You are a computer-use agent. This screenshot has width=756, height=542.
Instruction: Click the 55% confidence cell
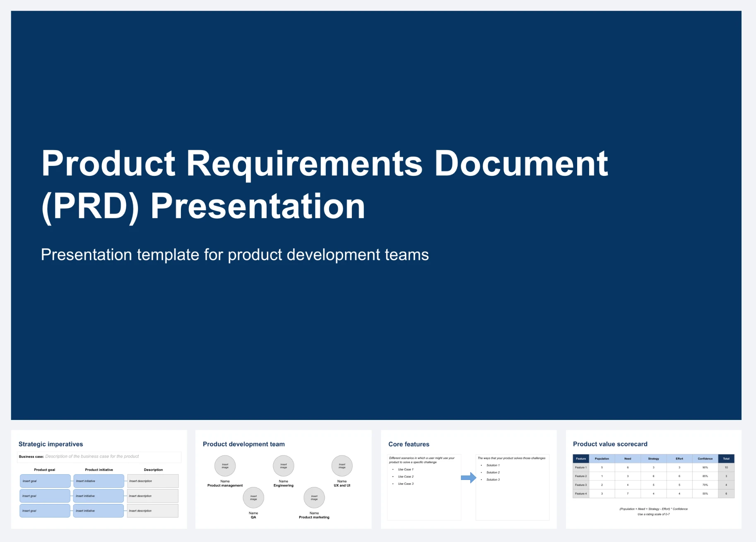click(705, 494)
